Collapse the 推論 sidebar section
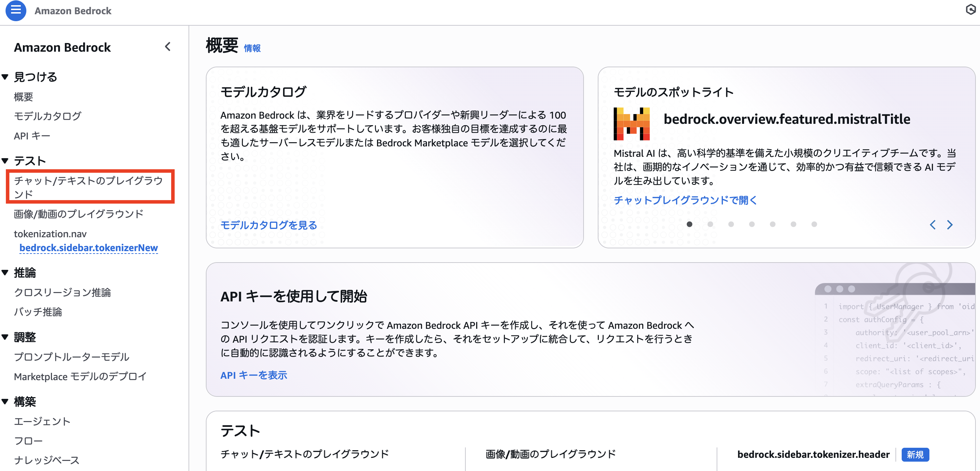 [x=5, y=273]
